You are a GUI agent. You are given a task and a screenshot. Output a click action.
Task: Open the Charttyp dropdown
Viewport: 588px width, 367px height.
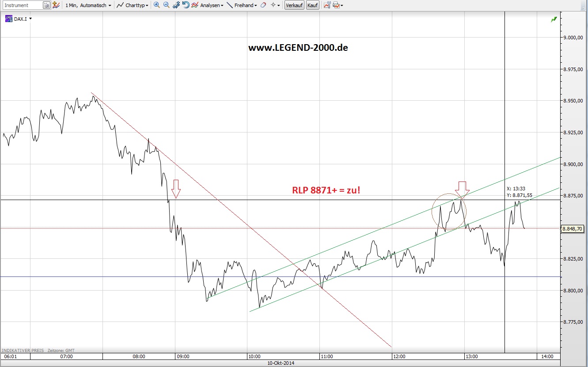[133, 5]
